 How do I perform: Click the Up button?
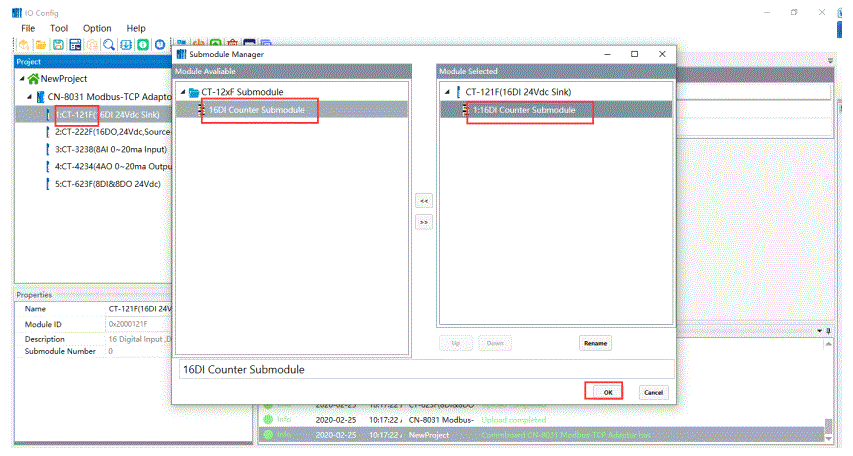point(456,343)
